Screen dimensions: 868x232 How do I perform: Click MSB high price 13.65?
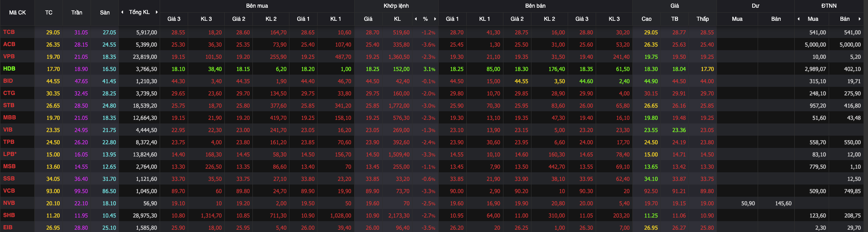click(x=651, y=167)
